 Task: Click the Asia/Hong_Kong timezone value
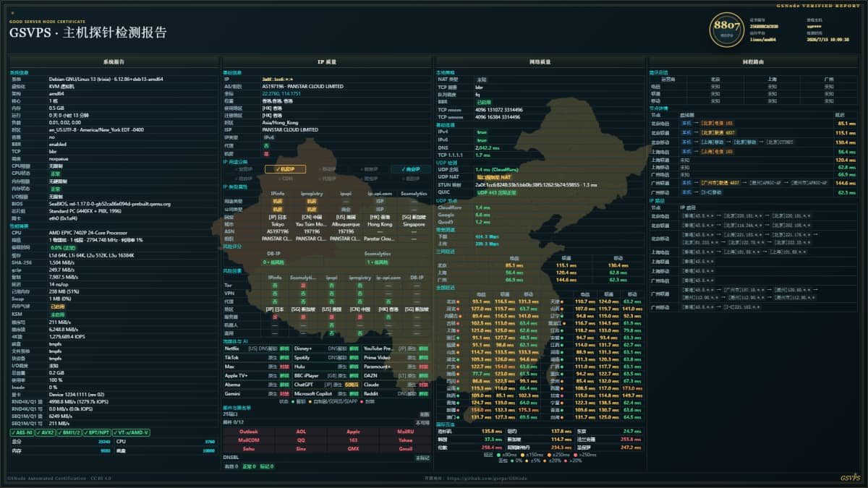coord(281,123)
